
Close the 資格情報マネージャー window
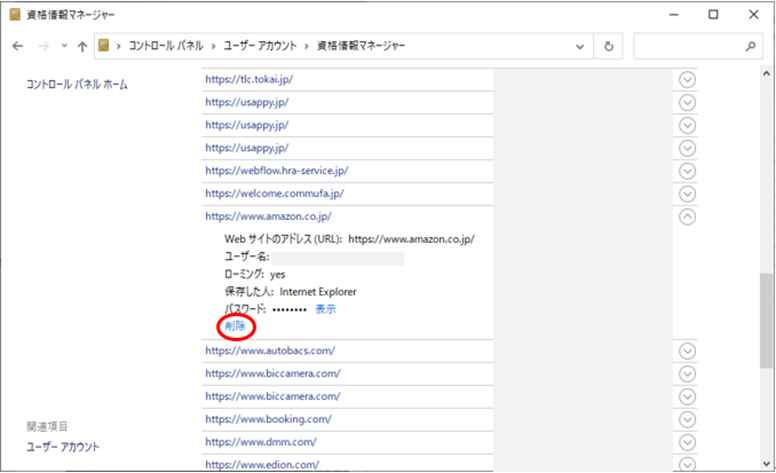click(753, 14)
